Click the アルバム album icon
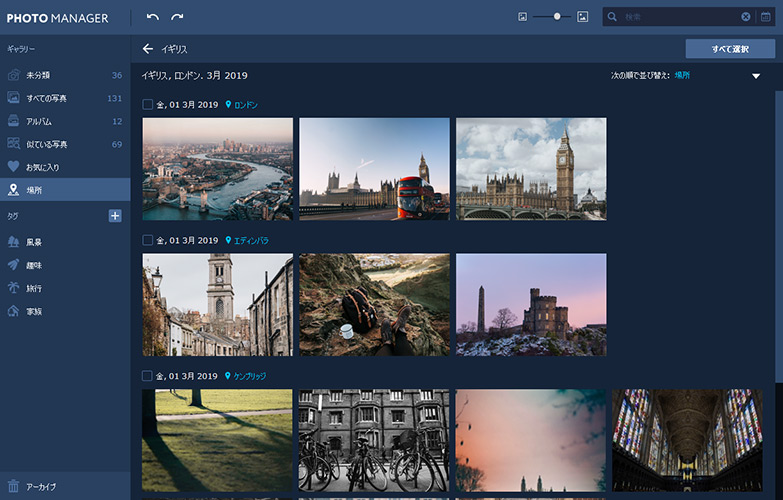Viewport: 783px width, 500px height. coord(13,120)
